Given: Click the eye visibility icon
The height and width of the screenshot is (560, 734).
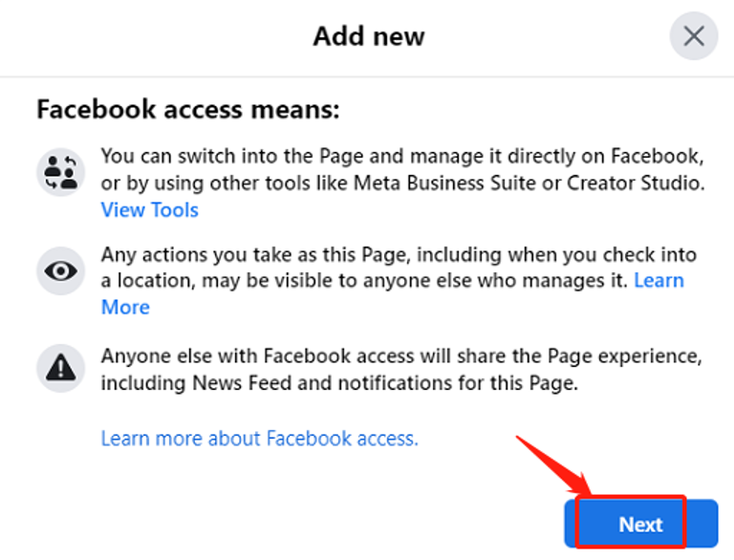Looking at the screenshot, I should [x=61, y=269].
